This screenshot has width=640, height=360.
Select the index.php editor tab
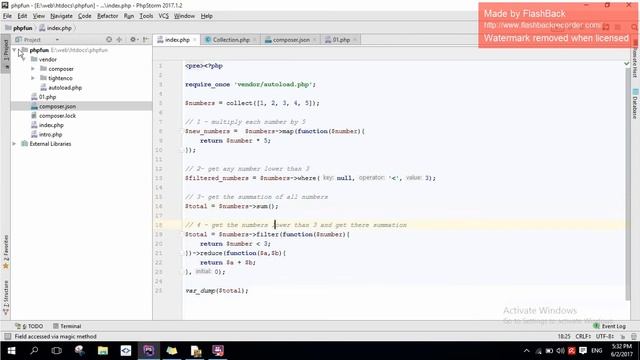tap(177, 40)
